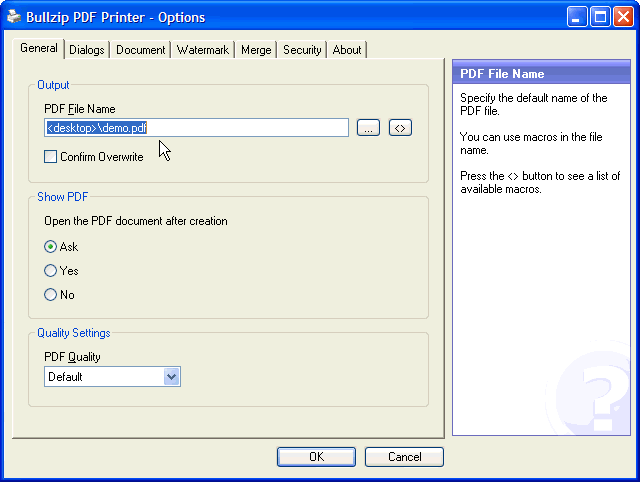Click the large question mark help graphic

tap(595, 391)
